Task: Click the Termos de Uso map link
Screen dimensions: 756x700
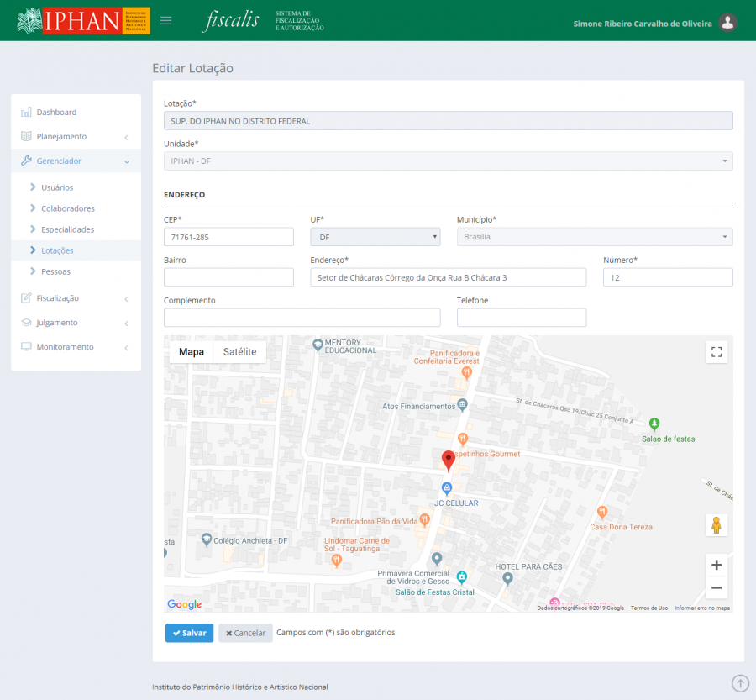Action: pyautogui.click(x=649, y=608)
